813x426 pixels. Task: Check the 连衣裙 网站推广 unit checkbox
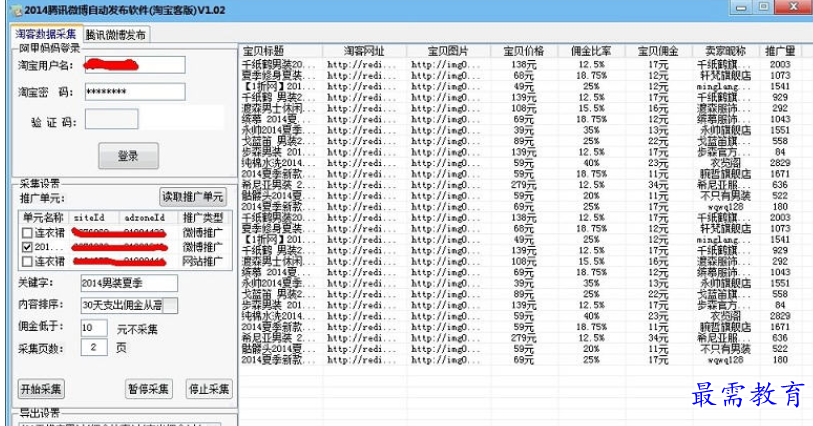(x=27, y=262)
